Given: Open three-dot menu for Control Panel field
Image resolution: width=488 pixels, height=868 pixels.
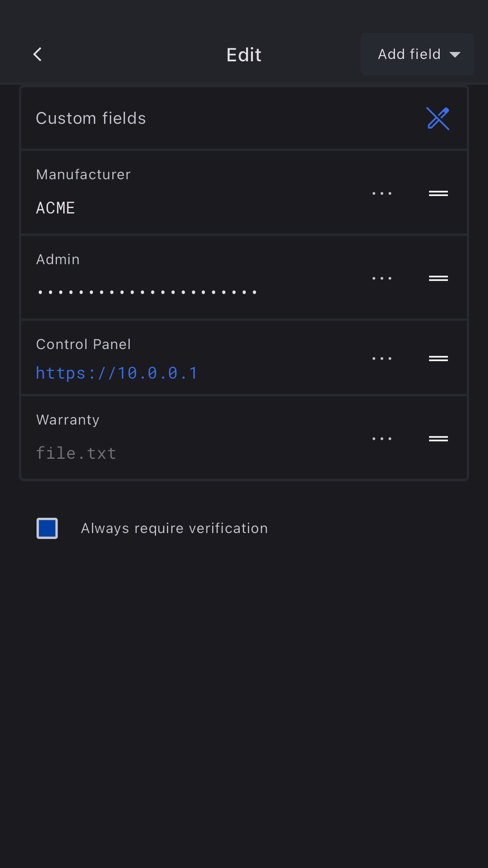Looking at the screenshot, I should pyautogui.click(x=382, y=359).
